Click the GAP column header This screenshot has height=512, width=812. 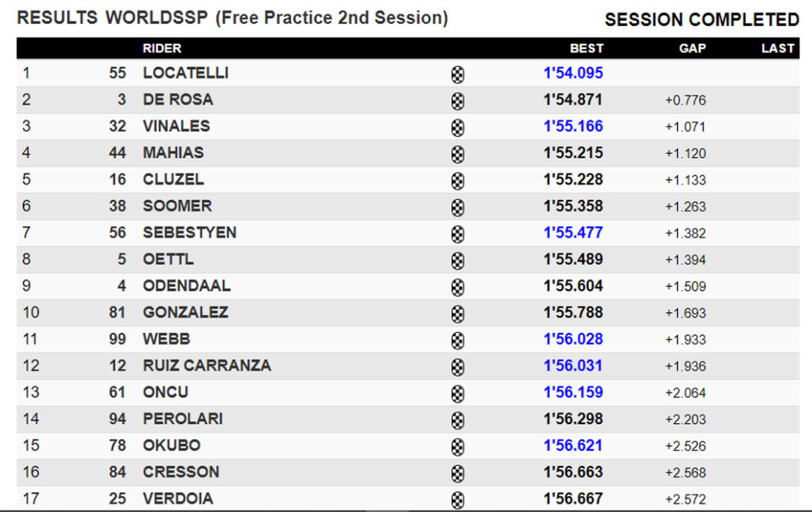click(691, 48)
